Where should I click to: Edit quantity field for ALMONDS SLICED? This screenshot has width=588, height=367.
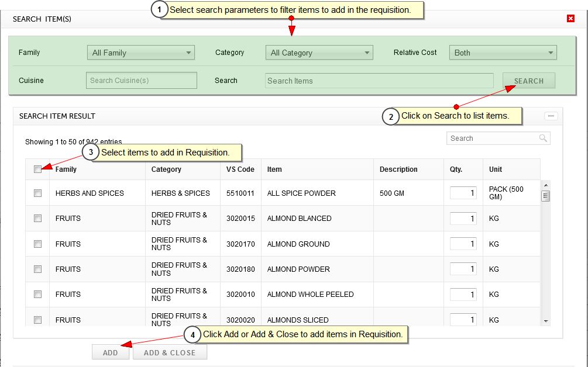coord(463,320)
